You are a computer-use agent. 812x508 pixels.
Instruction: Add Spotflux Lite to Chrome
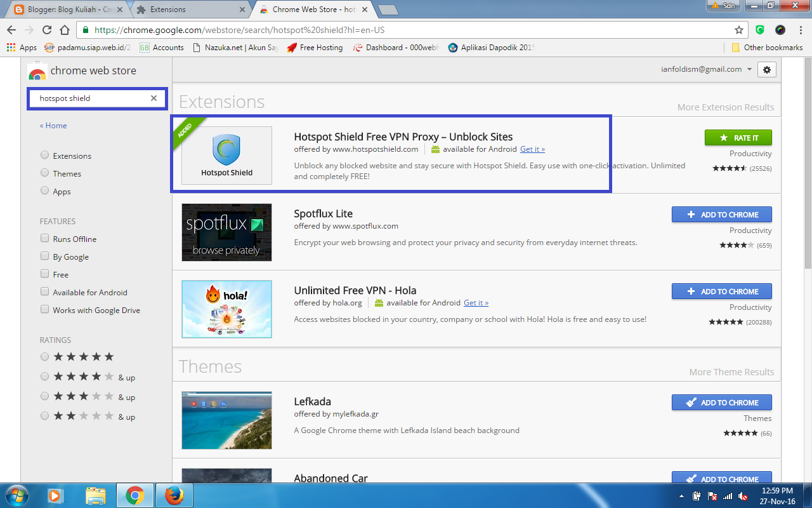tap(722, 215)
